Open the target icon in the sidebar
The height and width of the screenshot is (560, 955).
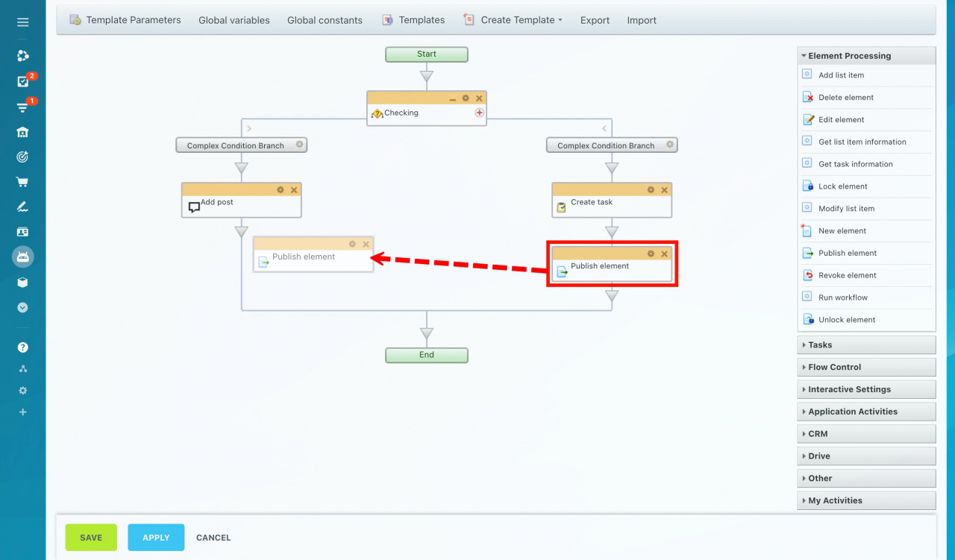coord(22,157)
